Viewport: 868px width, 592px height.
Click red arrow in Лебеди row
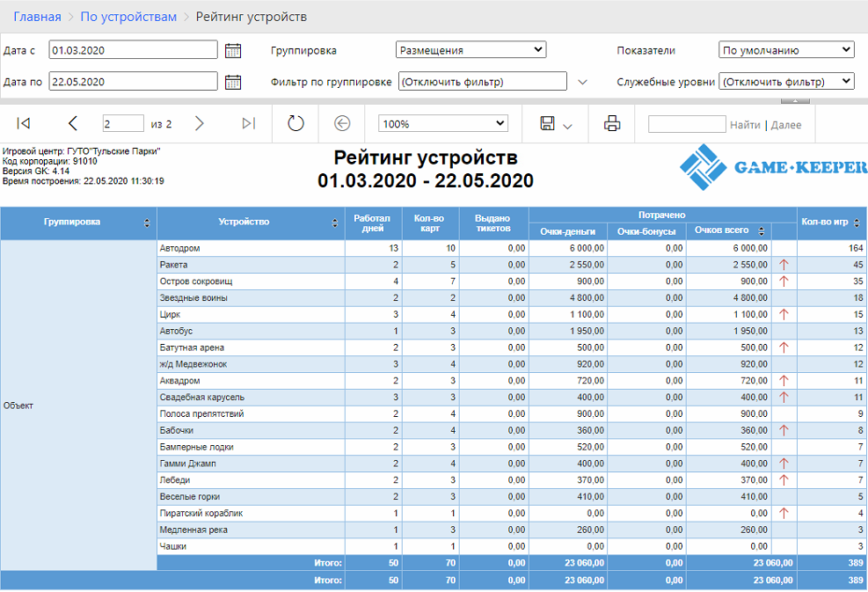[x=784, y=480]
